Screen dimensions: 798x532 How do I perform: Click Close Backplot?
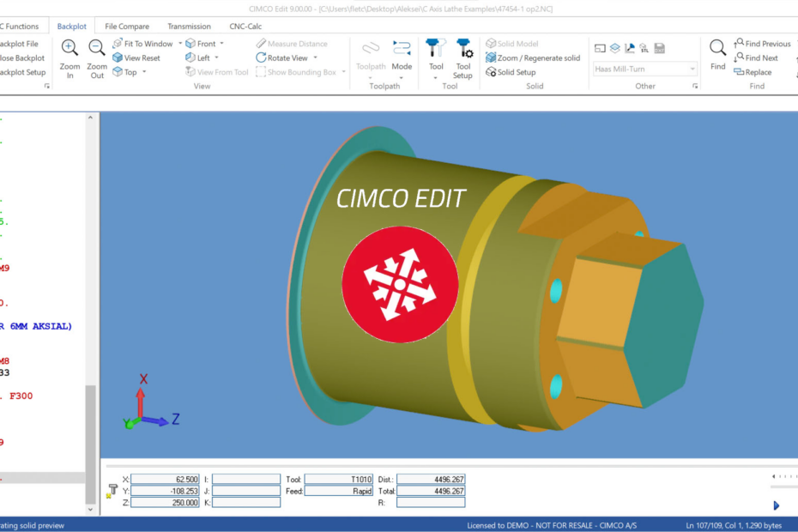[x=22, y=58]
